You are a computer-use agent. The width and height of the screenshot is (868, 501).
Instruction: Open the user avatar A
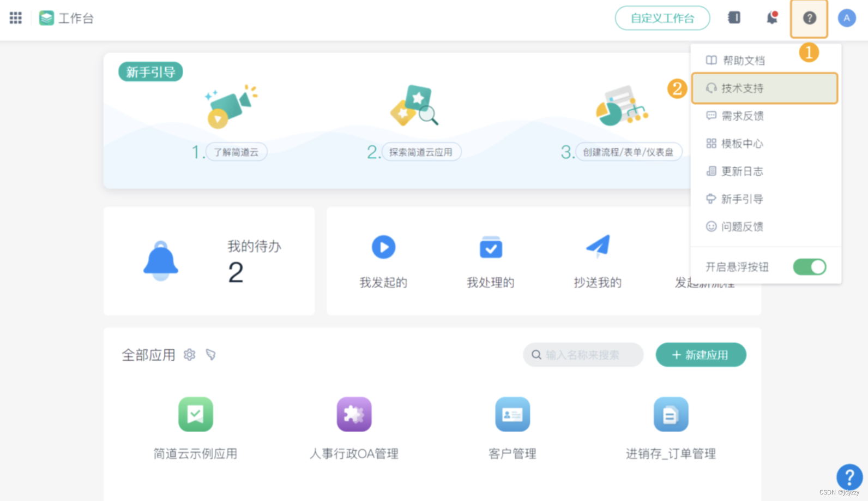(847, 18)
